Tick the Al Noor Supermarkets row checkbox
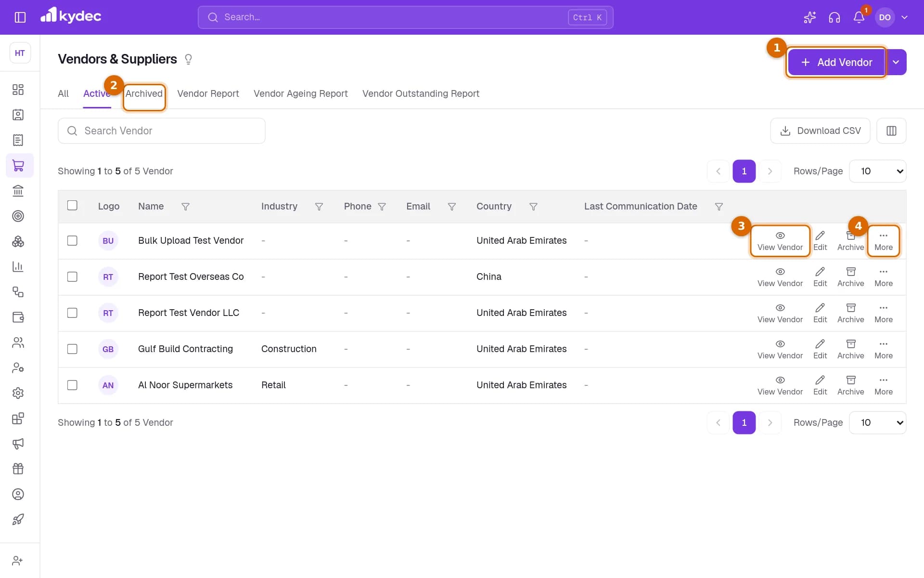The height and width of the screenshot is (578, 924). [x=72, y=385]
